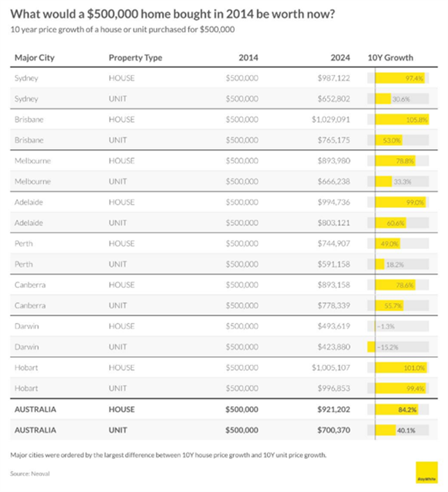Click the 2014 column header
This screenshot has width=448, height=492.
(248, 58)
